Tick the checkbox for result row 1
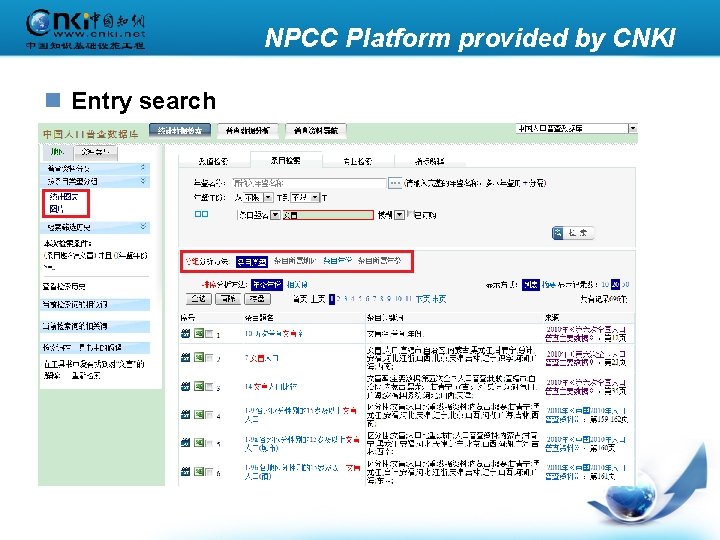Screen dimensions: 720x540 coord(209,334)
